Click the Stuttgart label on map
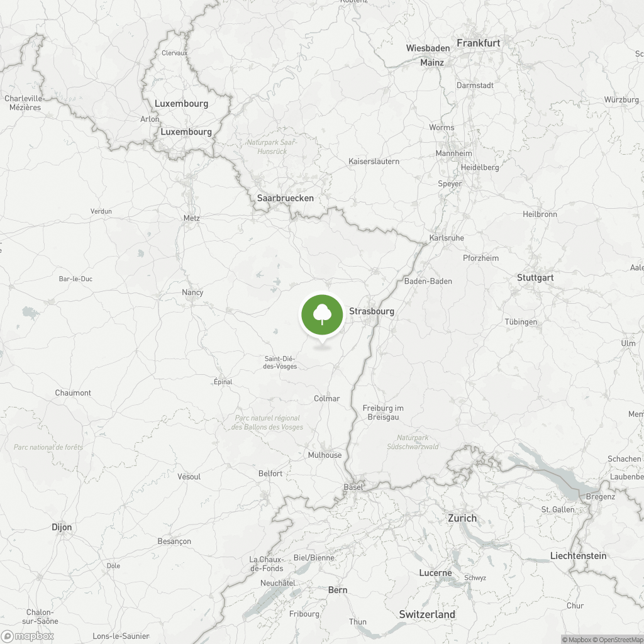 click(x=535, y=278)
